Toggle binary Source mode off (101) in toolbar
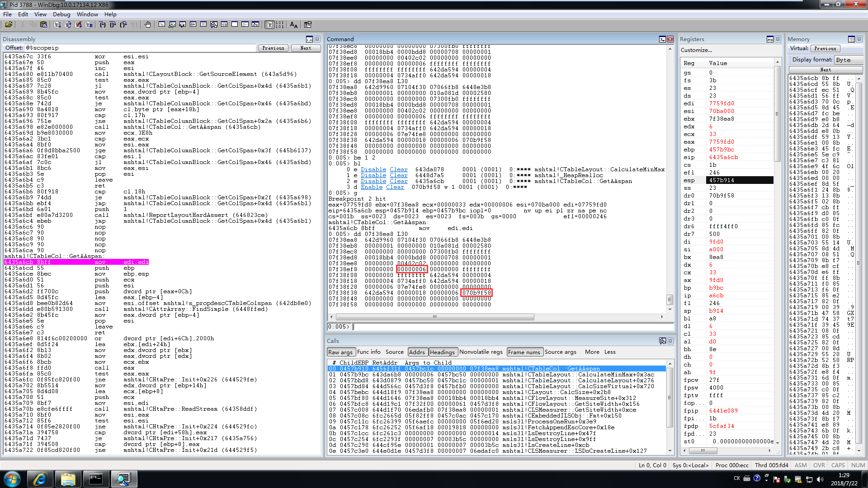 280,25
